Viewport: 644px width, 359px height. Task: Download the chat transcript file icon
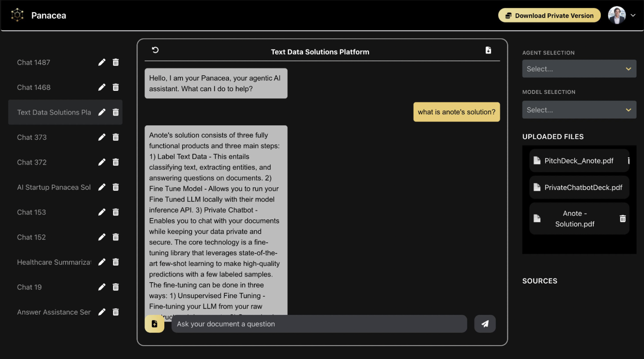[x=488, y=50]
